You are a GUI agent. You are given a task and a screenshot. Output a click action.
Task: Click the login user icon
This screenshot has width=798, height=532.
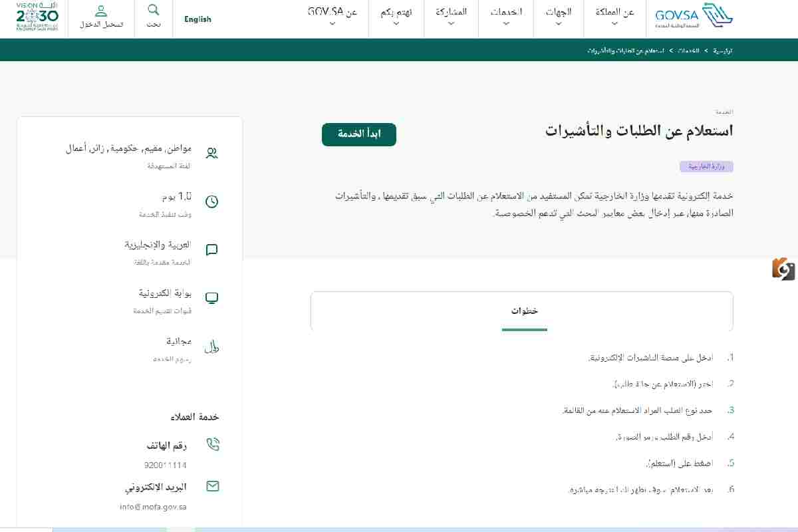(101, 11)
